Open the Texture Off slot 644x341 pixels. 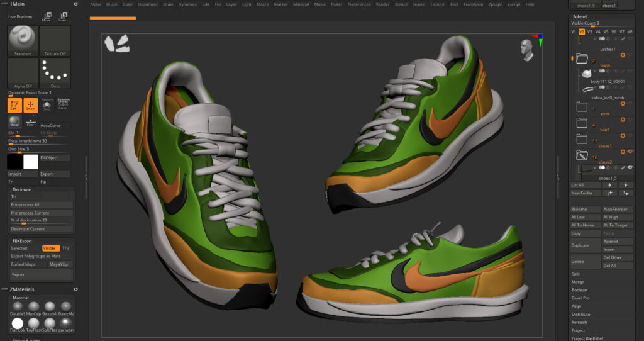(55, 41)
